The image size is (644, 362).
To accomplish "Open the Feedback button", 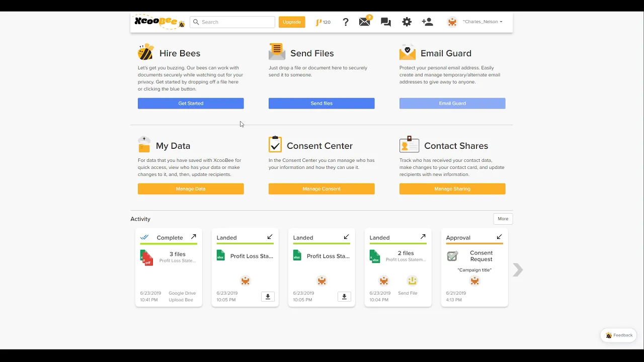I will pos(619,335).
